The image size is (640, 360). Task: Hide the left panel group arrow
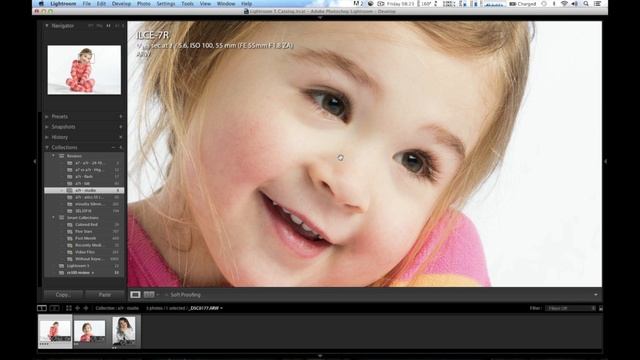tap(35, 161)
